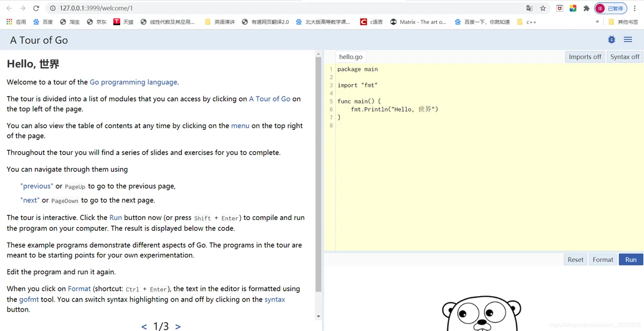Click the "previous" link
The width and height of the screenshot is (644, 331).
click(x=36, y=186)
